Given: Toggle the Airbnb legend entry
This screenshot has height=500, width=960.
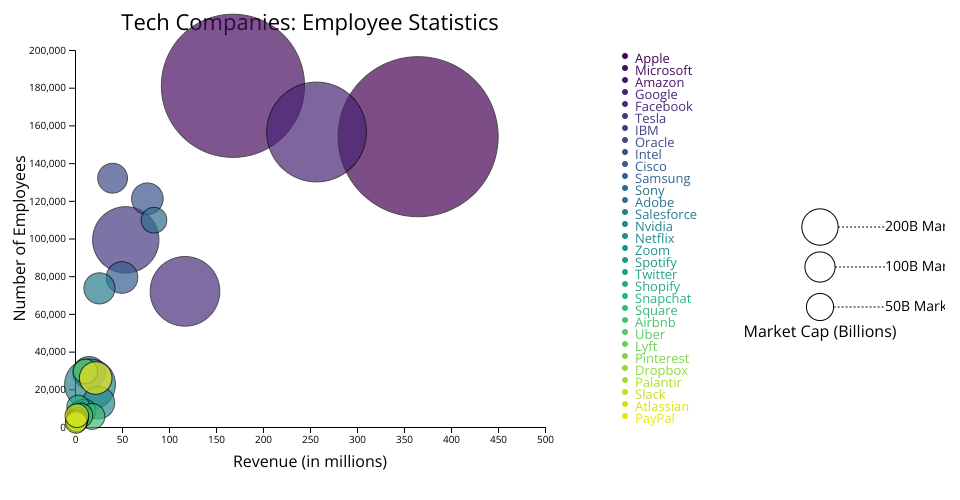Looking at the screenshot, I should click(654, 323).
